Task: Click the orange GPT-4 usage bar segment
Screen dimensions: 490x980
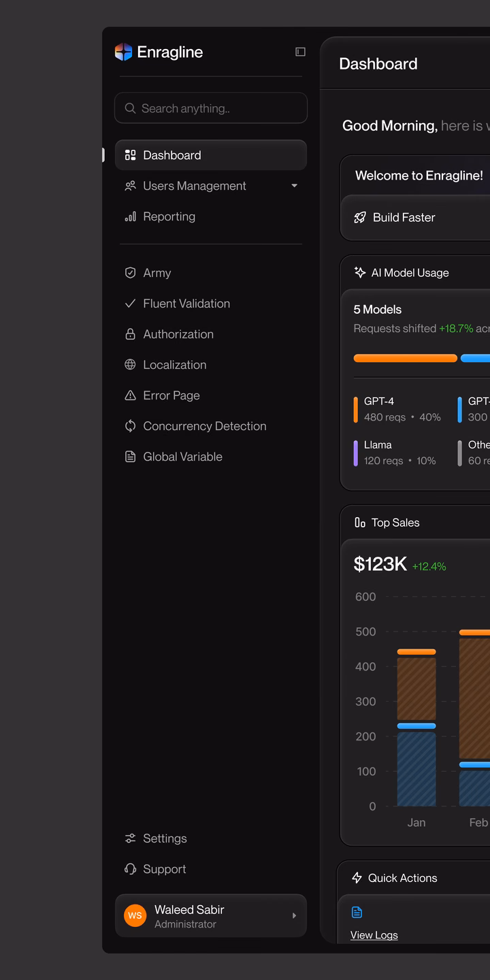Action: click(x=406, y=358)
